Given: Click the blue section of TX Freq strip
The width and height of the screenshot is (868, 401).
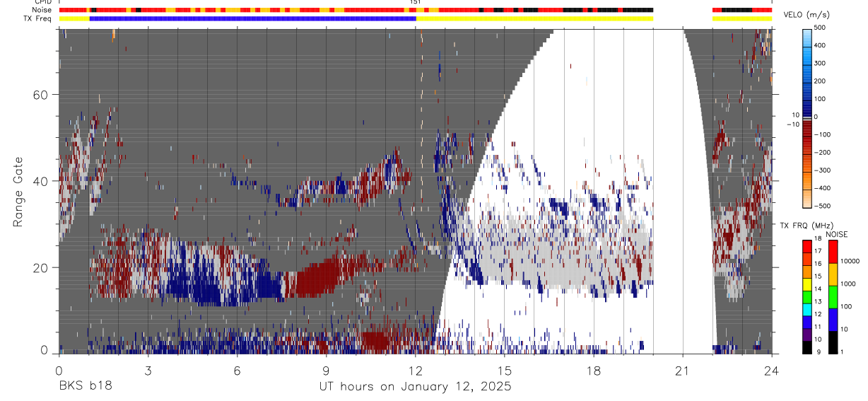Looking at the screenshot, I should coord(252,18).
